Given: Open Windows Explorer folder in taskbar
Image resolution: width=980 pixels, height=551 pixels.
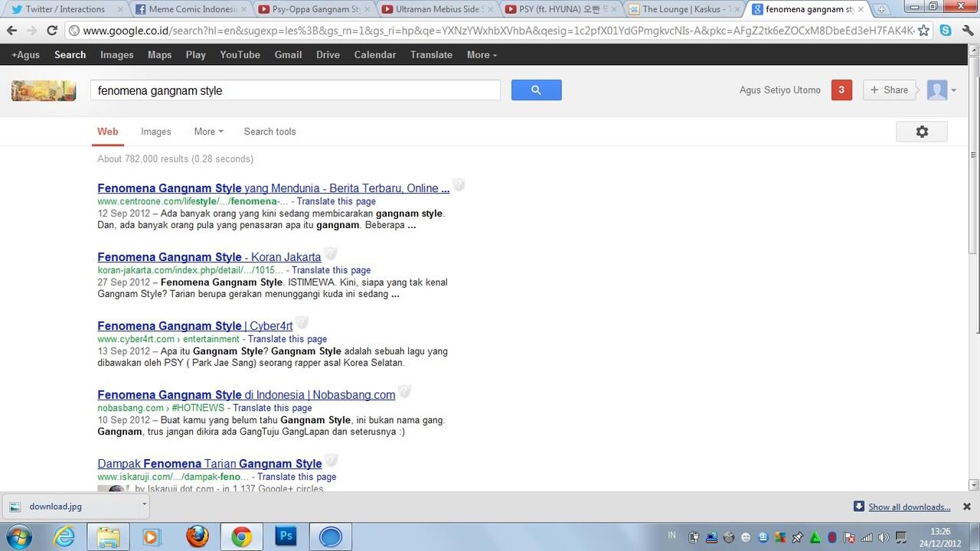Looking at the screenshot, I should pos(109,536).
